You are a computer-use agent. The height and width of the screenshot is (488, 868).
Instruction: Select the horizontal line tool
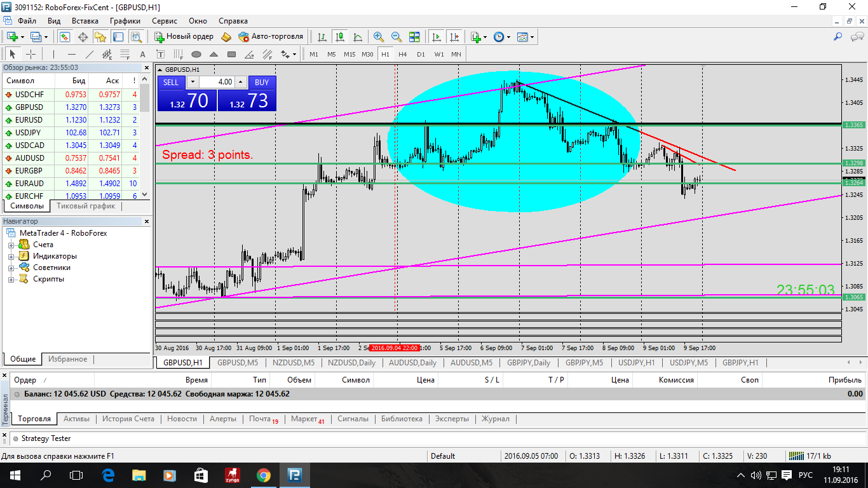(72, 54)
